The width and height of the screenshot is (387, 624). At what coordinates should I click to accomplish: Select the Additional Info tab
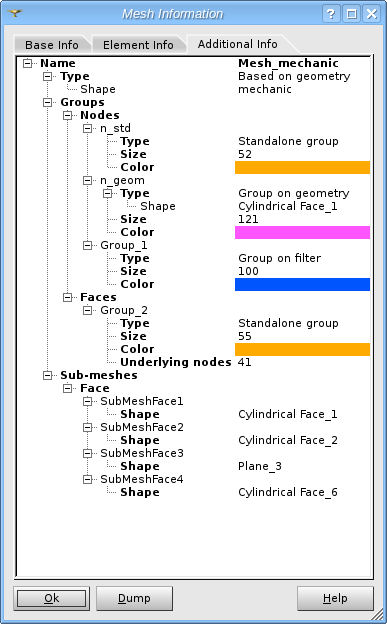238,44
